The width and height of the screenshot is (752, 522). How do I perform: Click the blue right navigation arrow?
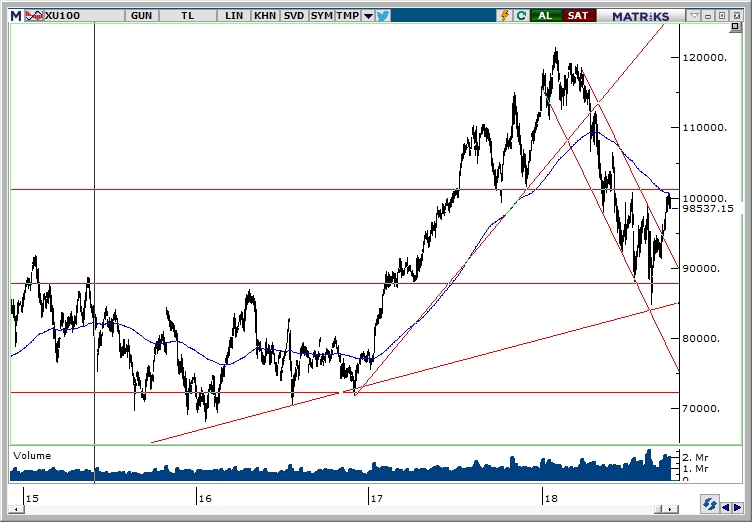pyautogui.click(x=737, y=508)
